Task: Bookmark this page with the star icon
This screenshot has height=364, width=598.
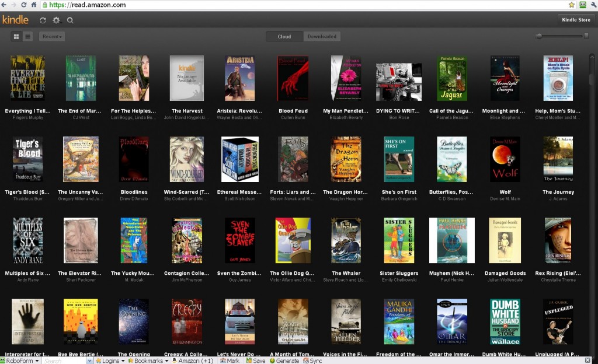Action: pyautogui.click(x=571, y=5)
